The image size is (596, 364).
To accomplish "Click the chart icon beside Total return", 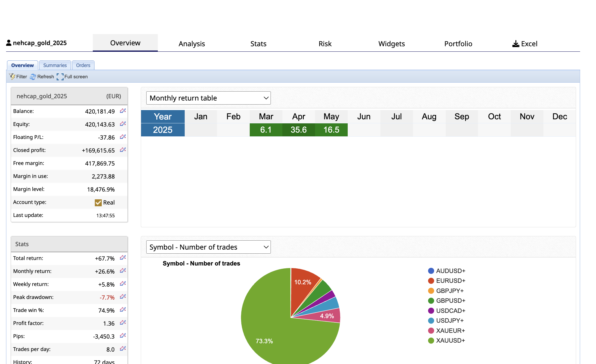I will coord(123,258).
